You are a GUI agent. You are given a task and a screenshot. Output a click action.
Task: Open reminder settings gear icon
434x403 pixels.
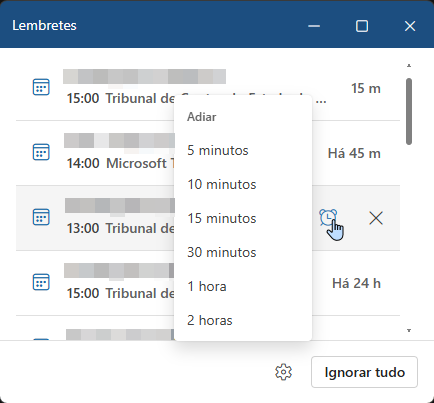click(283, 372)
